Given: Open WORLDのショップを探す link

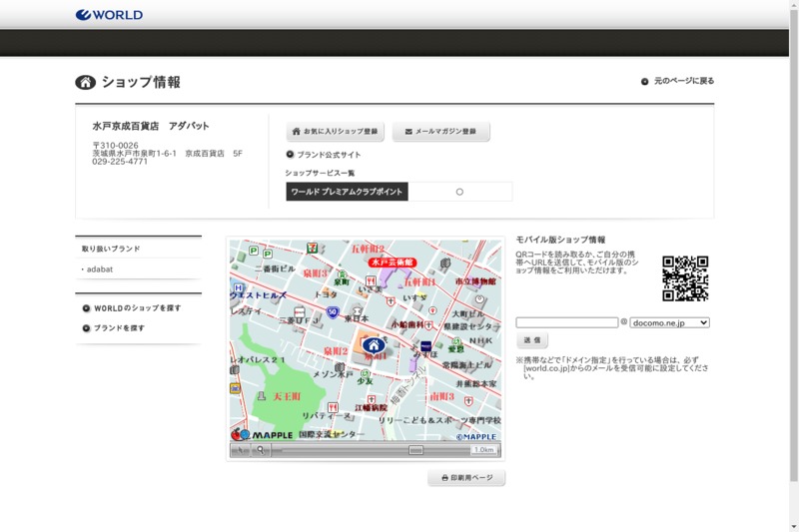Looking at the screenshot, I should (x=132, y=308).
